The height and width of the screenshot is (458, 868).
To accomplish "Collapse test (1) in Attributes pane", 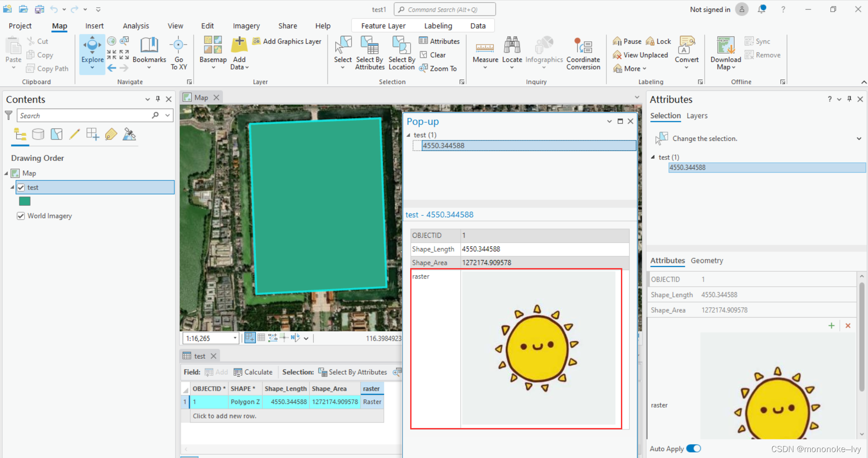I will 653,157.
